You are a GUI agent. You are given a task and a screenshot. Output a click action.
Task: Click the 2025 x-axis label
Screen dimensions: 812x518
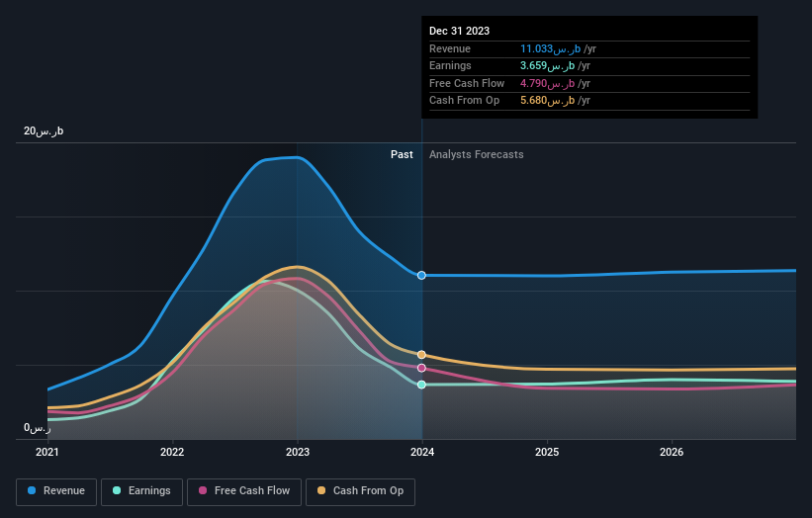pos(547,452)
